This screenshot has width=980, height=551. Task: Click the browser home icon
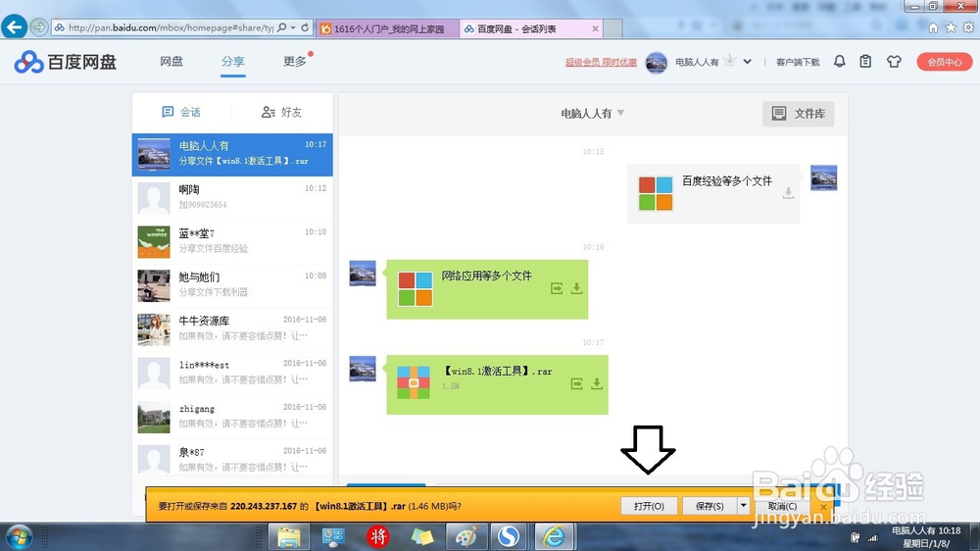pos(933,27)
